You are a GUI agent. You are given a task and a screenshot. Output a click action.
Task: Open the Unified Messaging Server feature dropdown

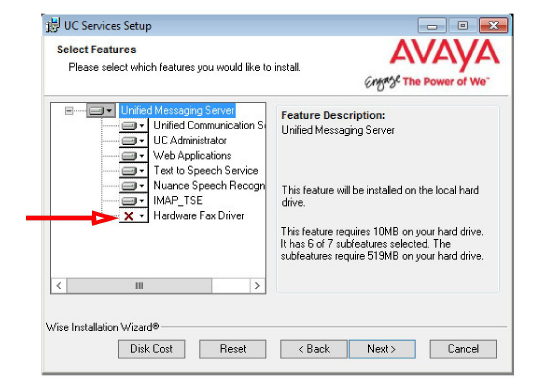[x=101, y=111]
